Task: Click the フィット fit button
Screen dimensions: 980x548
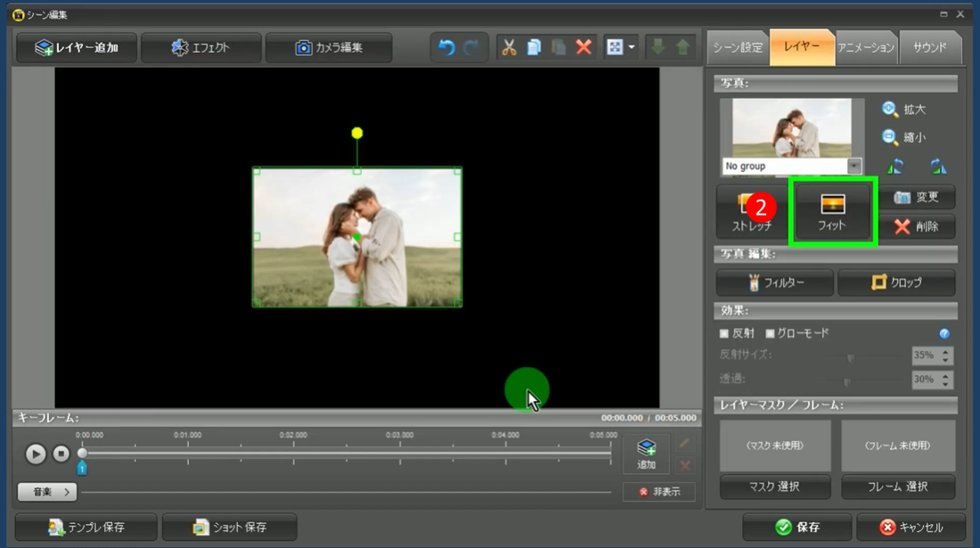Action: coord(832,212)
